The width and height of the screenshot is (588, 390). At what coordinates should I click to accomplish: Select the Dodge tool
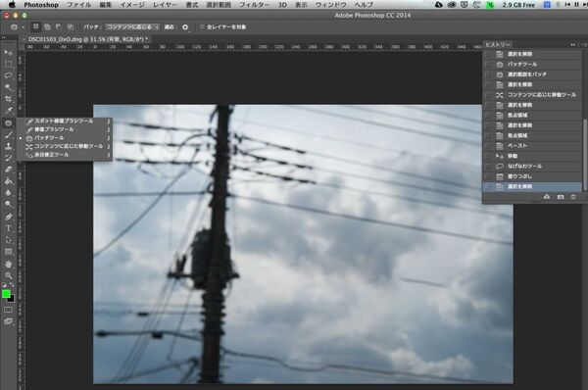tap(8, 205)
